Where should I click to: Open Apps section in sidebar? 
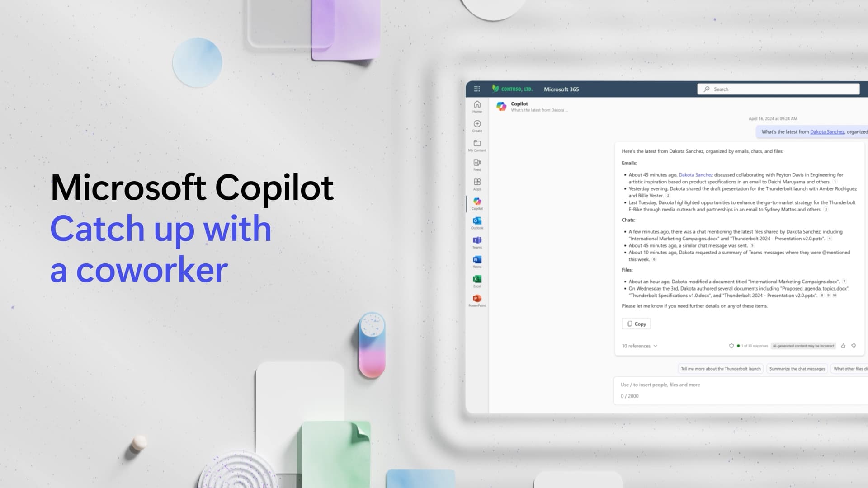coord(476,185)
